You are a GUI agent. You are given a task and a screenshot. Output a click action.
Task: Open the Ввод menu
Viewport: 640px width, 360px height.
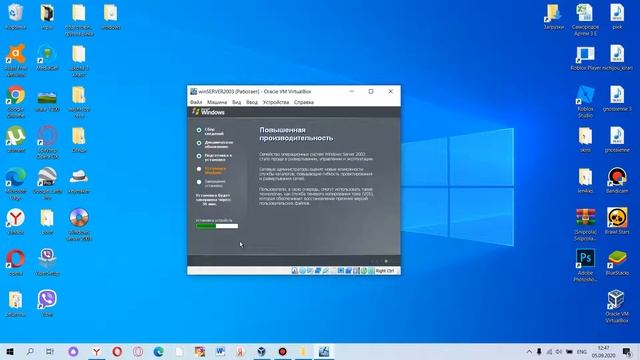(x=252, y=102)
